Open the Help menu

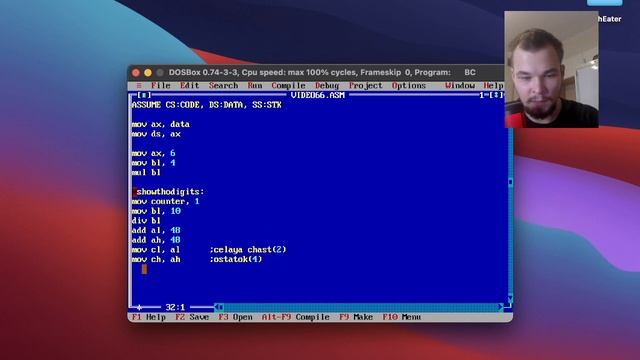[493, 86]
